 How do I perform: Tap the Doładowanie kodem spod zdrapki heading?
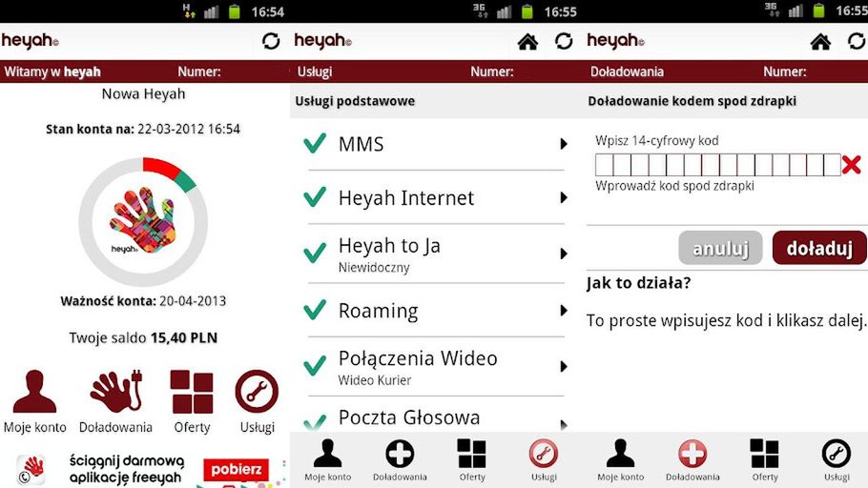coord(692,101)
